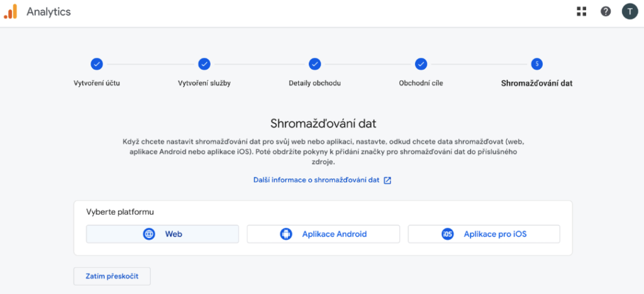Open the account avatar labeled T
644x294 pixels.
[x=630, y=11]
